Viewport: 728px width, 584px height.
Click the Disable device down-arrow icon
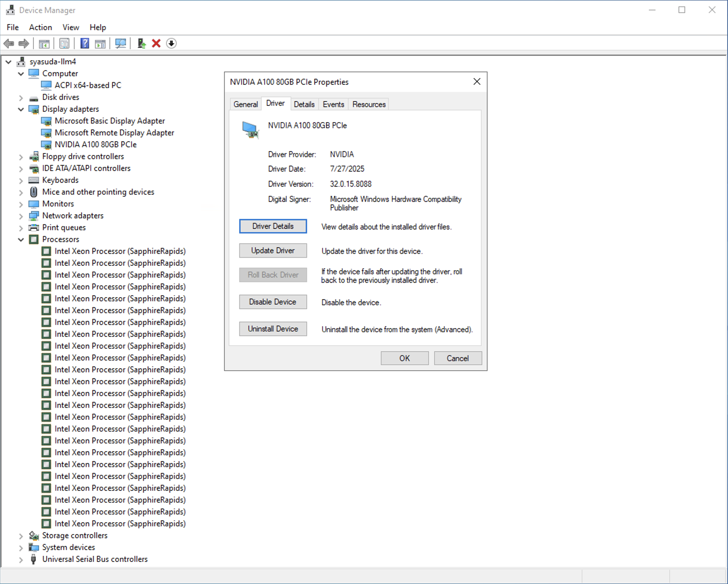[171, 43]
